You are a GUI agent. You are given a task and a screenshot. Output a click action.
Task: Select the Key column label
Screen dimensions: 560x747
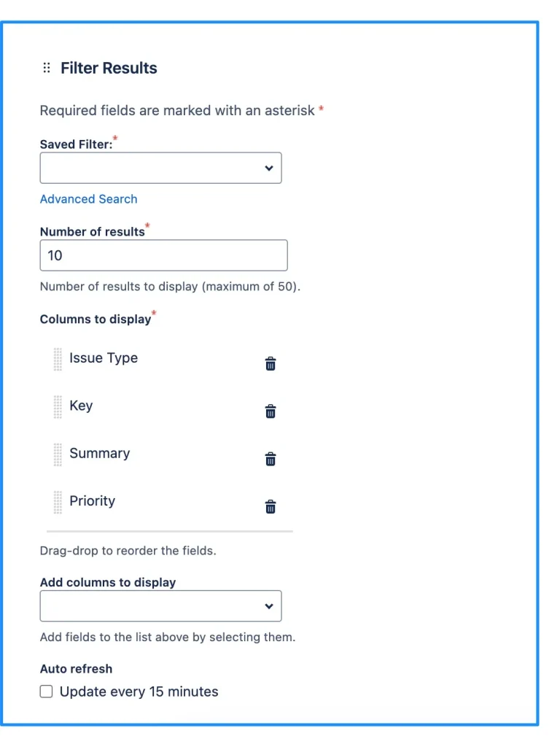tap(81, 406)
